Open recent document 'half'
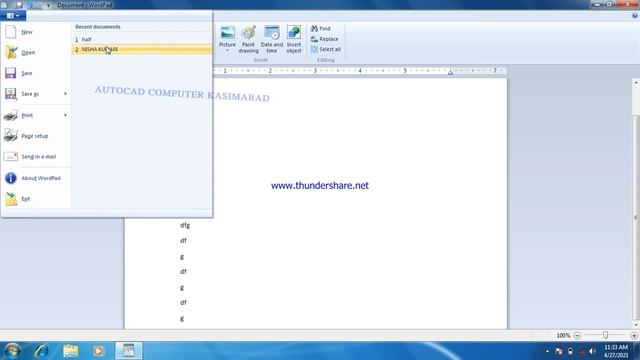 142,40
